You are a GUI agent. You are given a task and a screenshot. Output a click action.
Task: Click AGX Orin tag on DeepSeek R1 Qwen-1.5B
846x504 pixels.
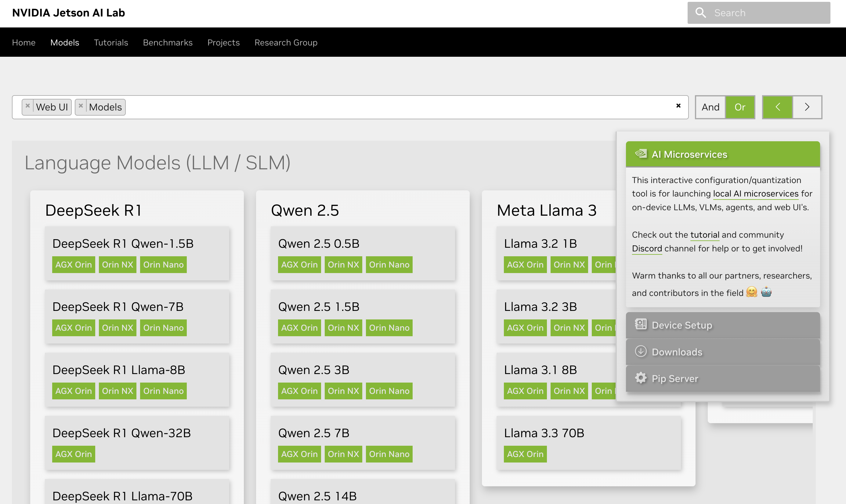click(x=74, y=265)
